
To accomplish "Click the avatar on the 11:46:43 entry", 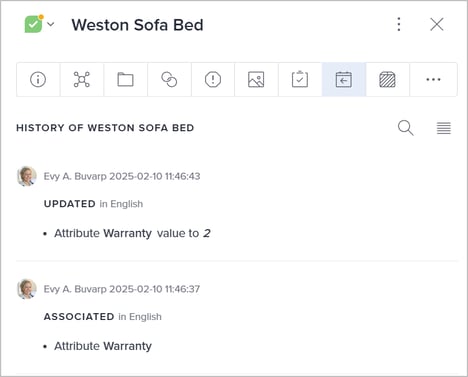I will point(27,176).
